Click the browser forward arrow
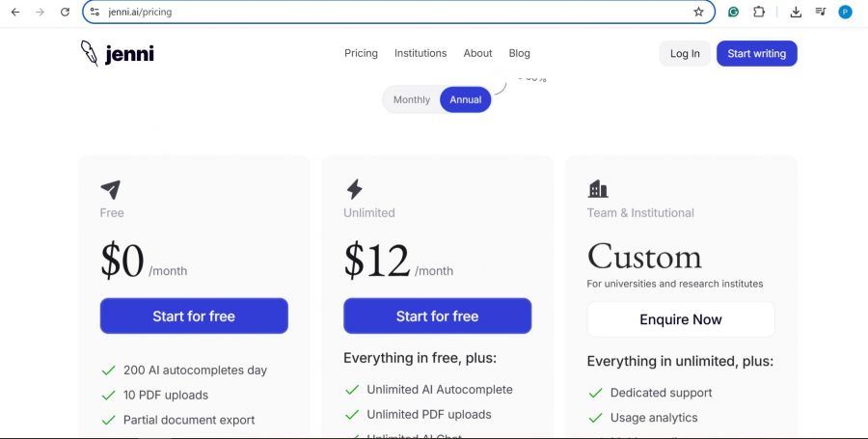 [40, 12]
